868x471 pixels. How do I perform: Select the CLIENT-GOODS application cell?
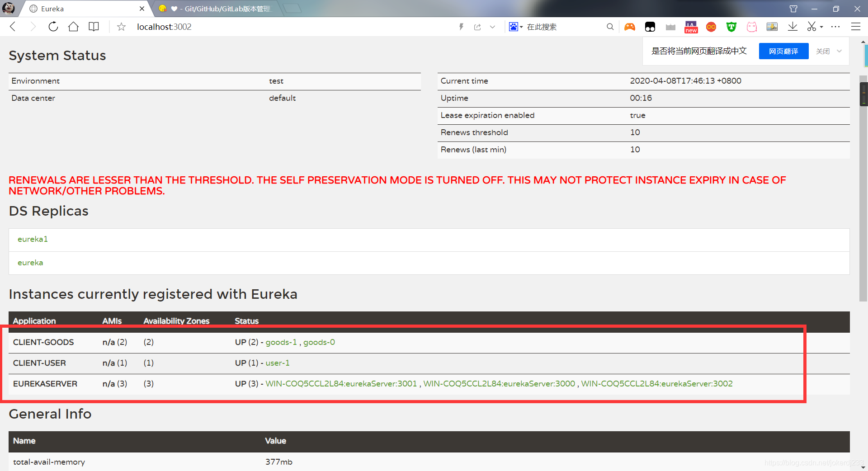pyautogui.click(x=43, y=342)
